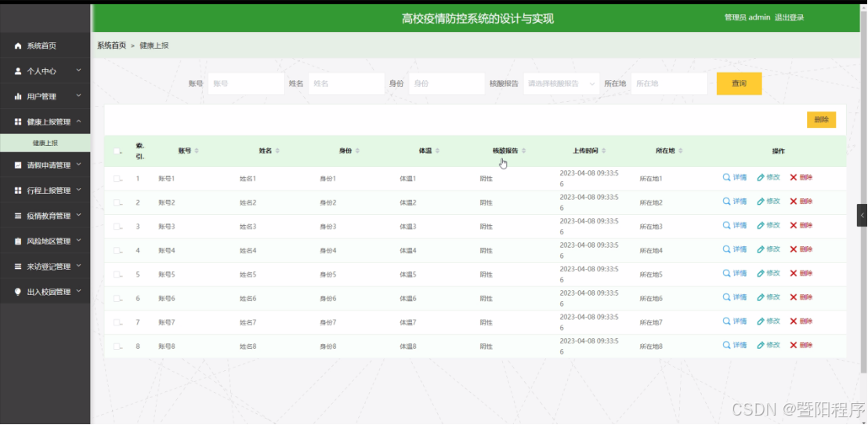This screenshot has height=425, width=868.
Task: Check the checkbox for row 账号3
Action: pos(117,226)
